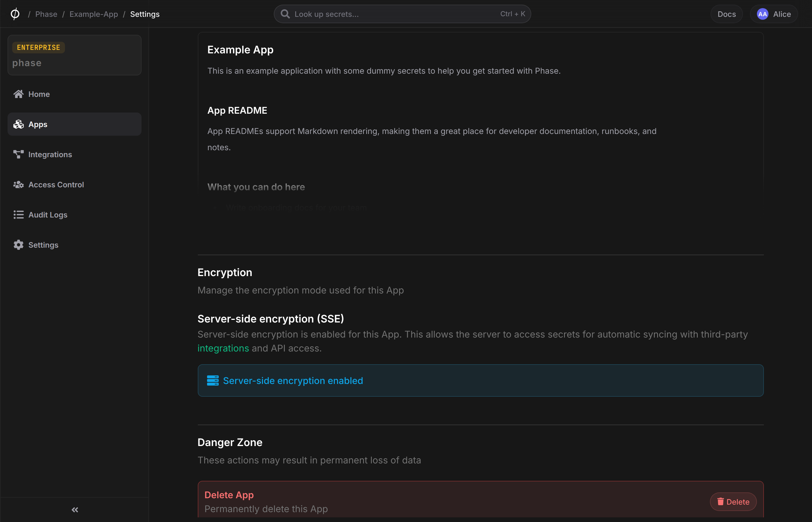Open the Integrations sidebar item
The height and width of the screenshot is (522, 812).
click(74, 154)
